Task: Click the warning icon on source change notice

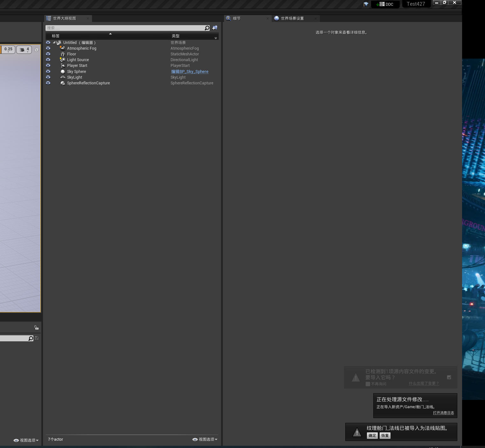Action: click(356, 378)
